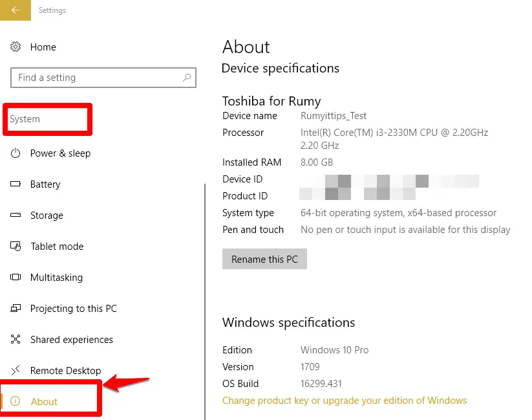
Task: Click the Version label
Action: pos(238,367)
